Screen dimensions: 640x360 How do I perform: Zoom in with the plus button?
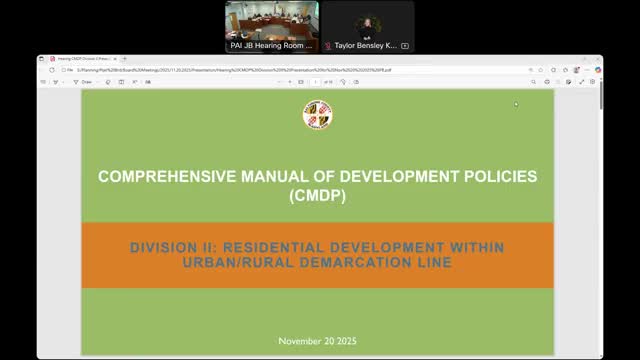tap(290, 82)
